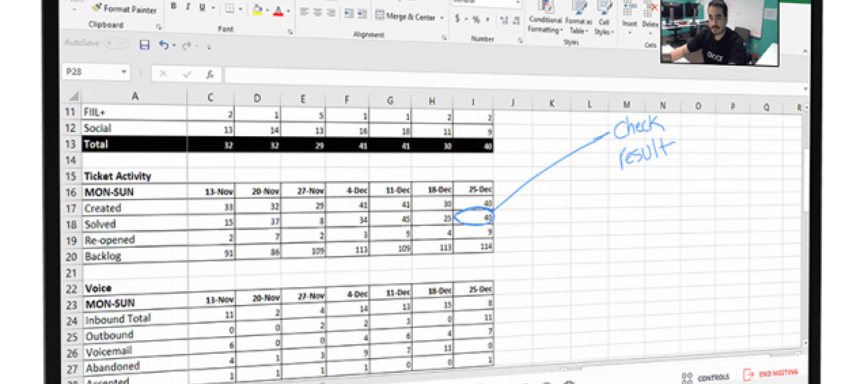868x384 pixels.
Task: Click the Select All corner button
Action: tap(73, 96)
